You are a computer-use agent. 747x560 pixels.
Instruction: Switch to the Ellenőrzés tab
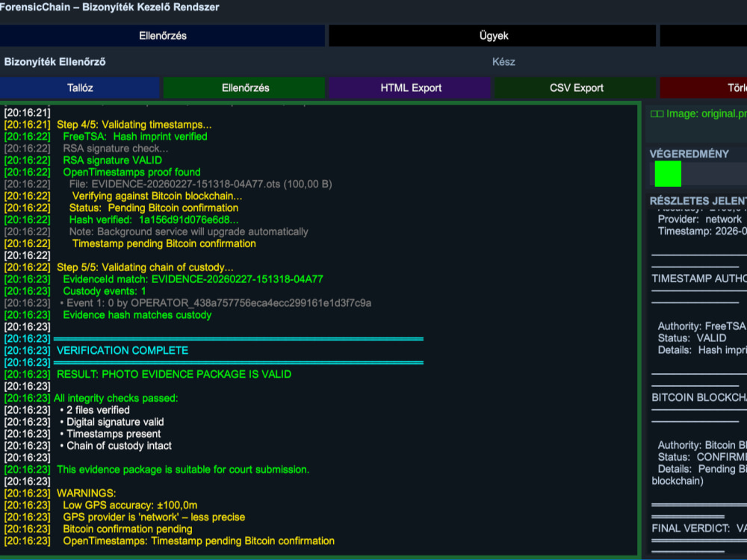162,36
